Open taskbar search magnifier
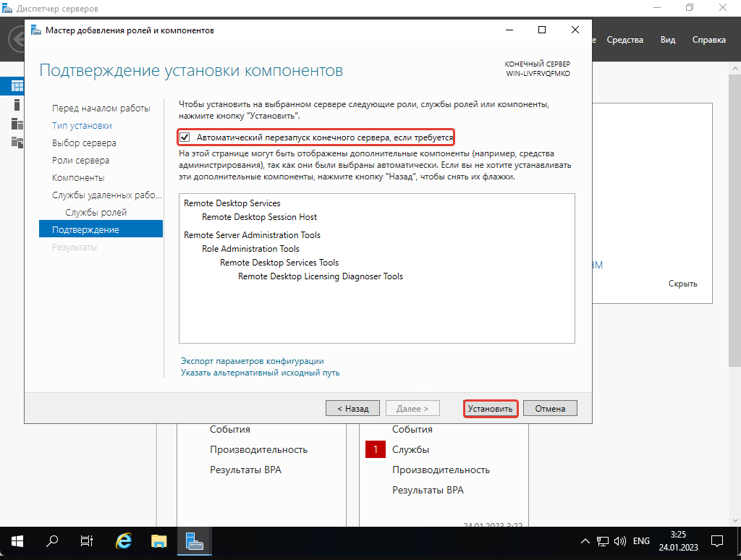 click(52, 540)
